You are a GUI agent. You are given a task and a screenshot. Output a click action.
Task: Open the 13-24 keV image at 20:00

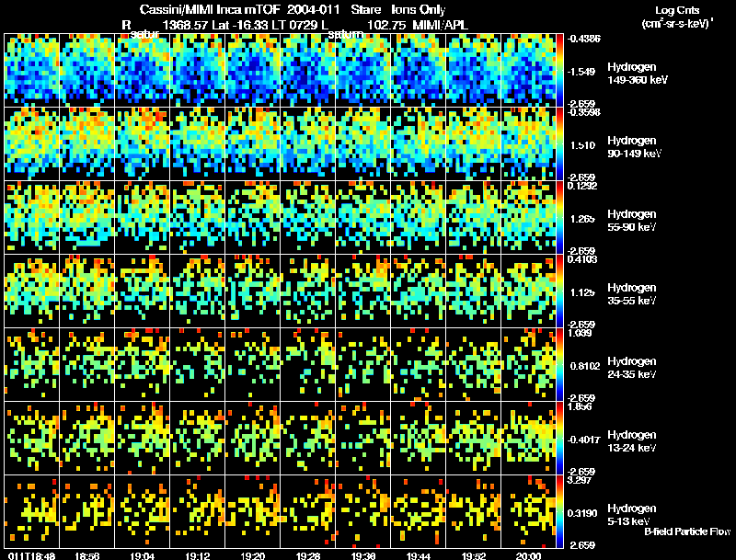[x=528, y=438]
